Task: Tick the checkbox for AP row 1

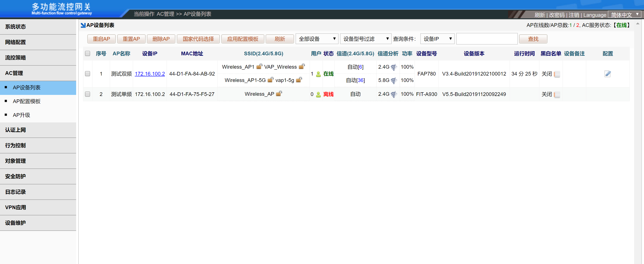Action: 88,74
